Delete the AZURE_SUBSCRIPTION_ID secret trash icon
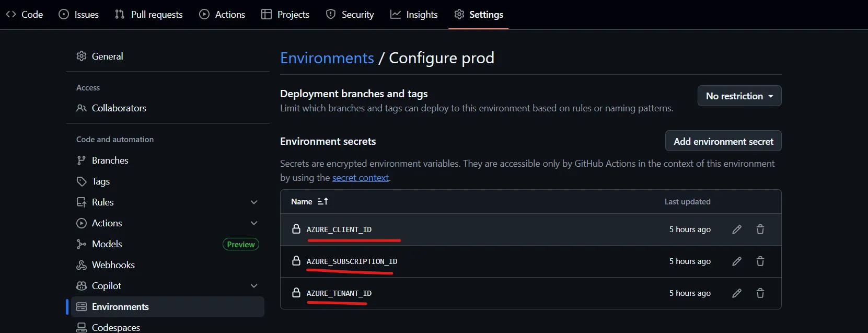Screen dimensions: 868x333 click(760, 261)
